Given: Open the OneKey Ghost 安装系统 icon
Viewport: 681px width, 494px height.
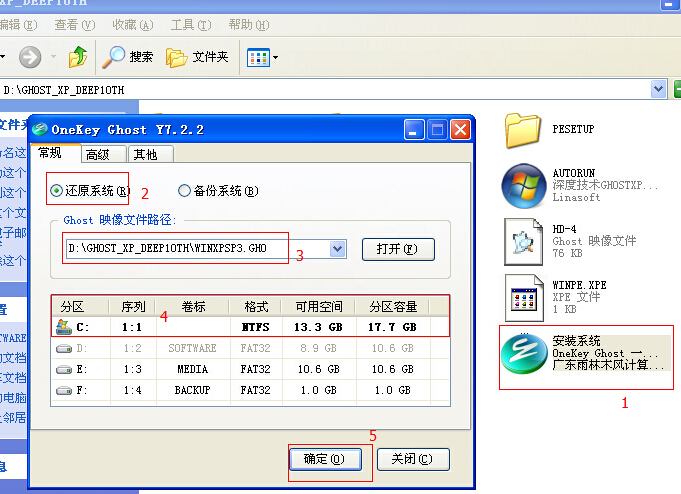Looking at the screenshot, I should click(x=523, y=355).
